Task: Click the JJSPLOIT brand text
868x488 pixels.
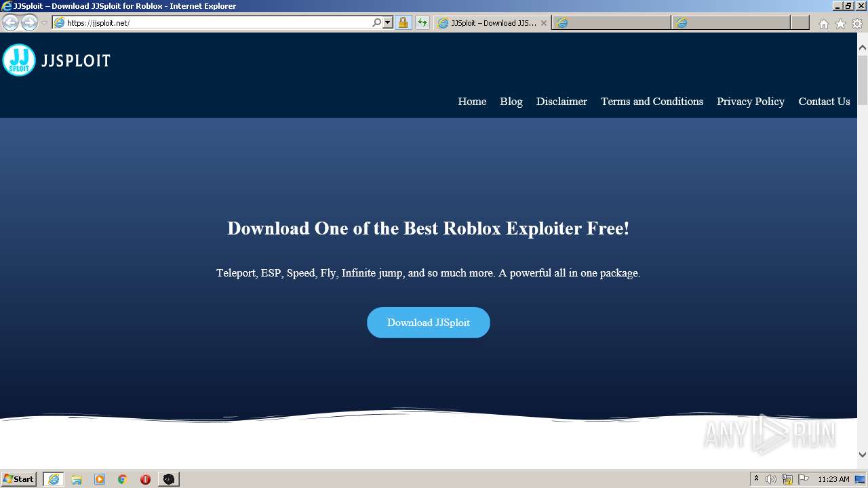Action: tap(75, 61)
